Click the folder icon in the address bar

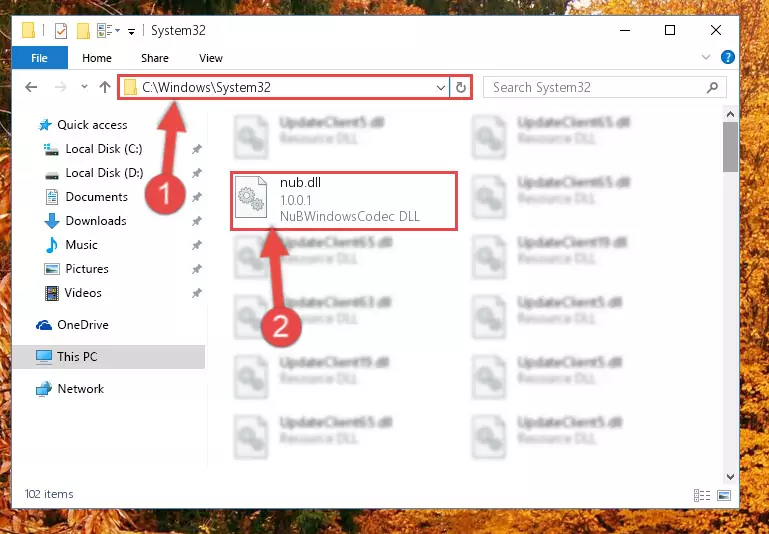[130, 88]
